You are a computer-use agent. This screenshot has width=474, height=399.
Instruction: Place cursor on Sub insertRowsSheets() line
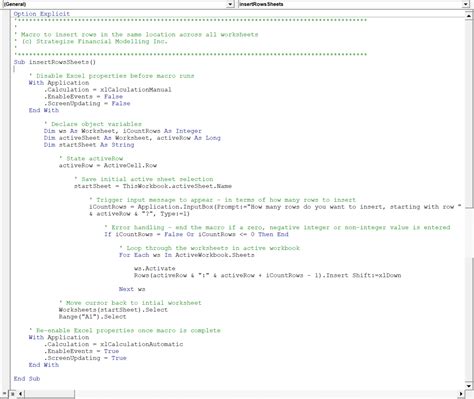[55, 62]
